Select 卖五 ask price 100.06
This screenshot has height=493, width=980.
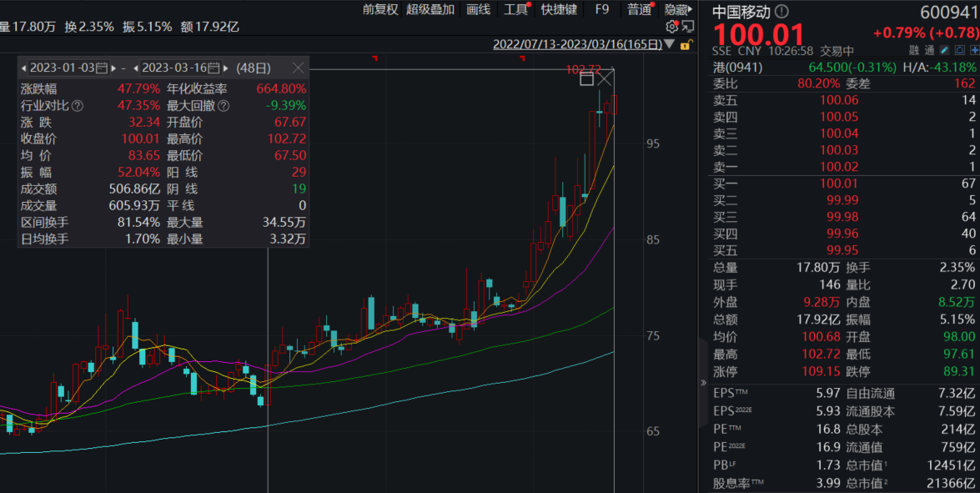coord(839,100)
